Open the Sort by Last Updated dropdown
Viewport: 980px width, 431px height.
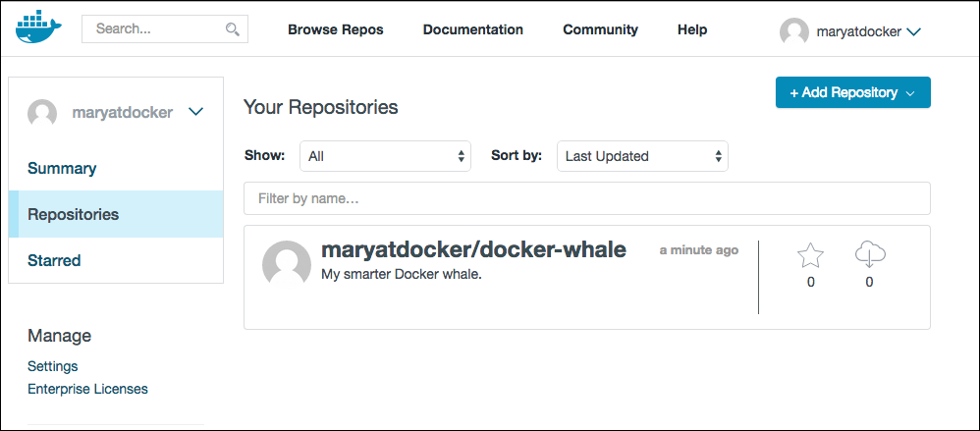point(642,156)
